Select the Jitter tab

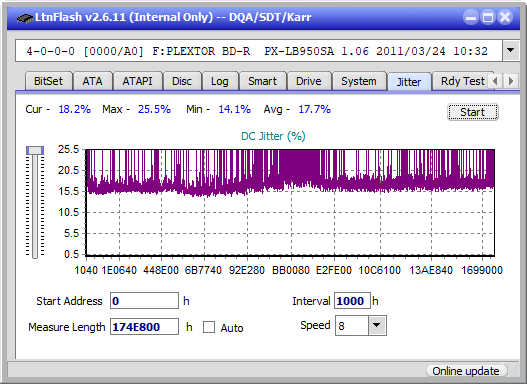[x=409, y=82]
